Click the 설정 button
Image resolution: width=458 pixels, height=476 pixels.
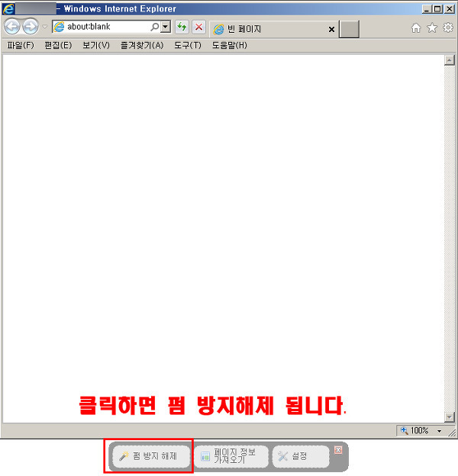click(301, 456)
